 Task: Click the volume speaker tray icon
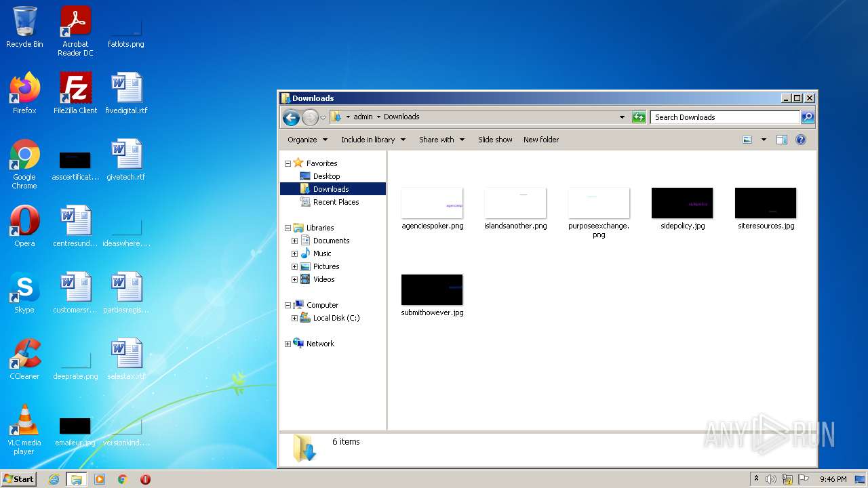pos(770,479)
